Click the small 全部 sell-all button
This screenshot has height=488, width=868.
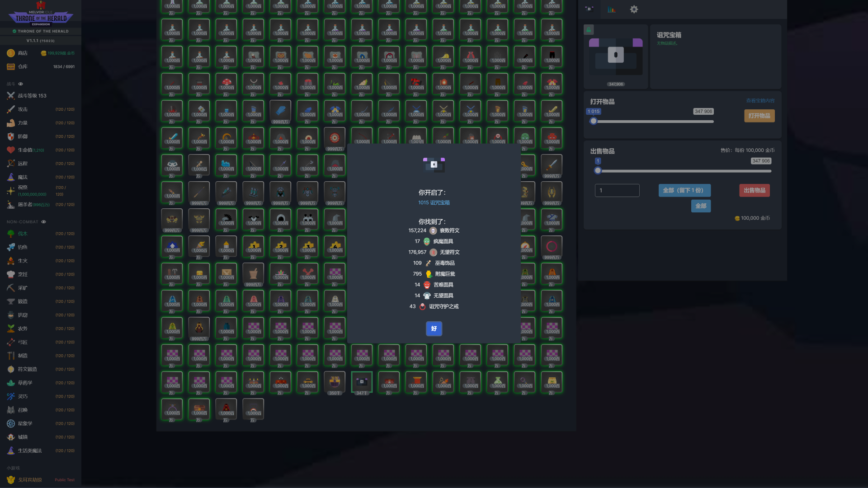[701, 206]
